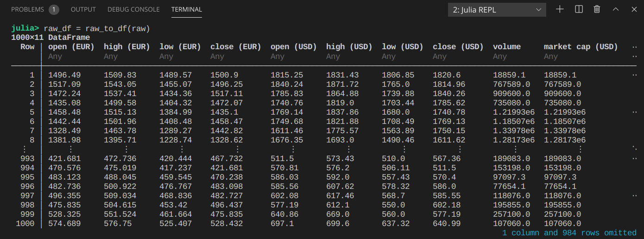Open the "2: Julia REPL" terminal selector dropdown

(497, 10)
